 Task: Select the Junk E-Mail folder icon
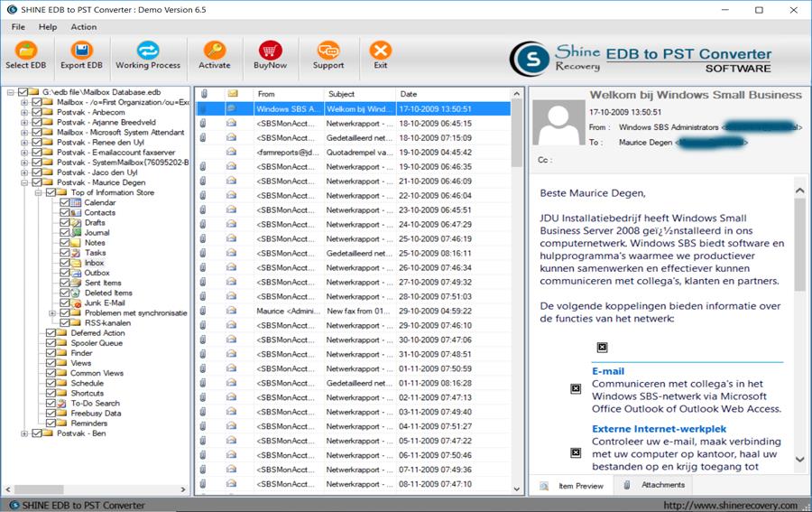[x=76, y=303]
